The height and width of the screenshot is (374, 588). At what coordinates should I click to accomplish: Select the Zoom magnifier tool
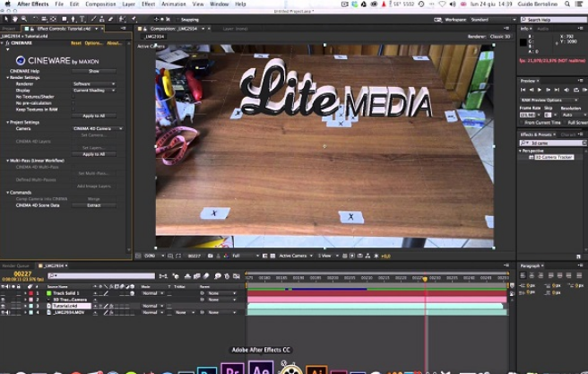pos(24,19)
